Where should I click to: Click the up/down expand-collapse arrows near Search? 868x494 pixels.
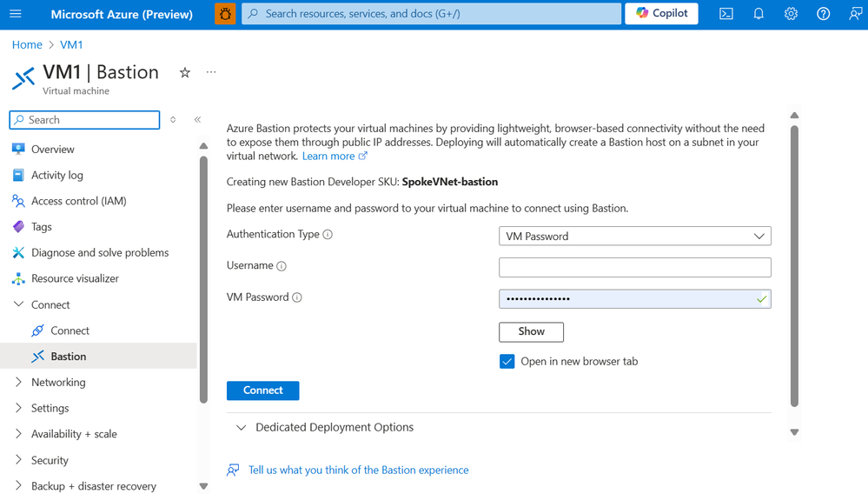(x=173, y=120)
